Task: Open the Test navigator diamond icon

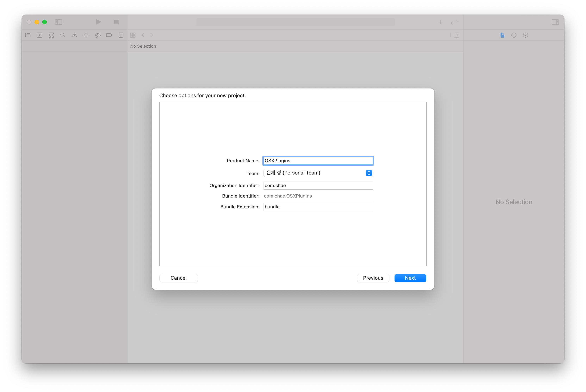Action: tap(86, 35)
